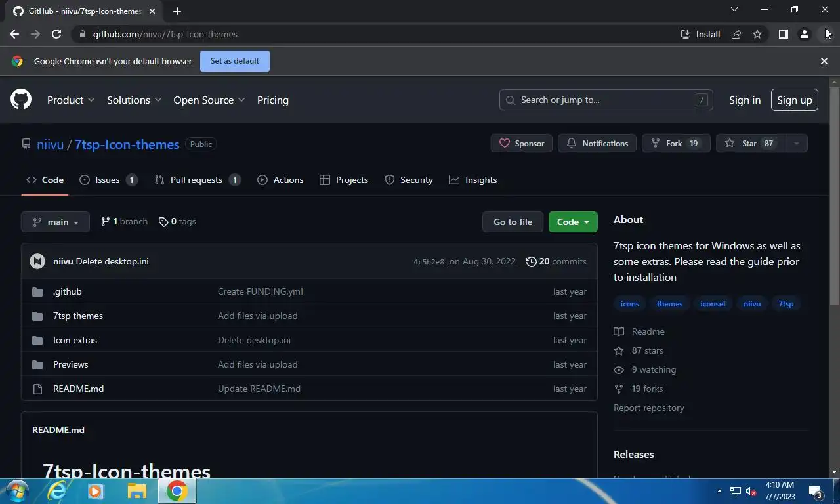
Task: Switch to the Security tab
Action: pos(409,180)
